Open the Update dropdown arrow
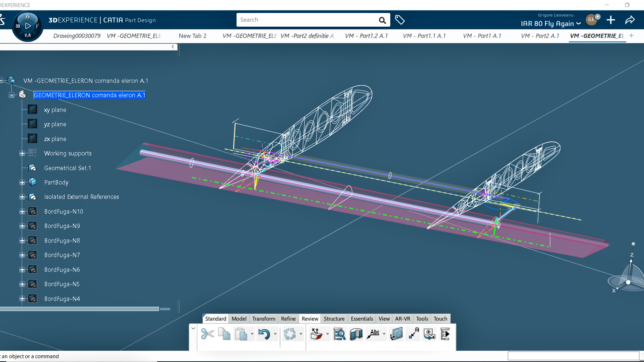 pos(301,334)
